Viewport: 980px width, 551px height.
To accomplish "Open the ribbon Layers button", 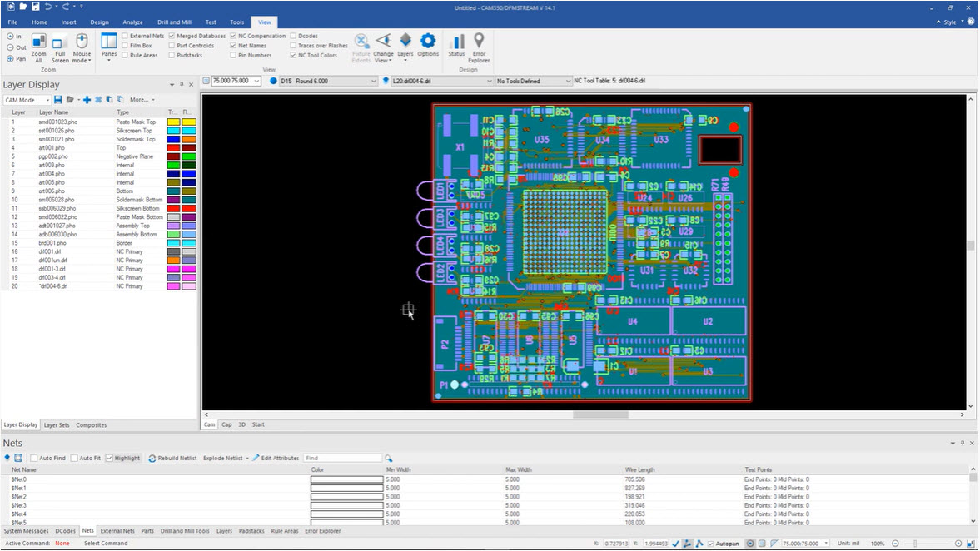I will coord(405,47).
